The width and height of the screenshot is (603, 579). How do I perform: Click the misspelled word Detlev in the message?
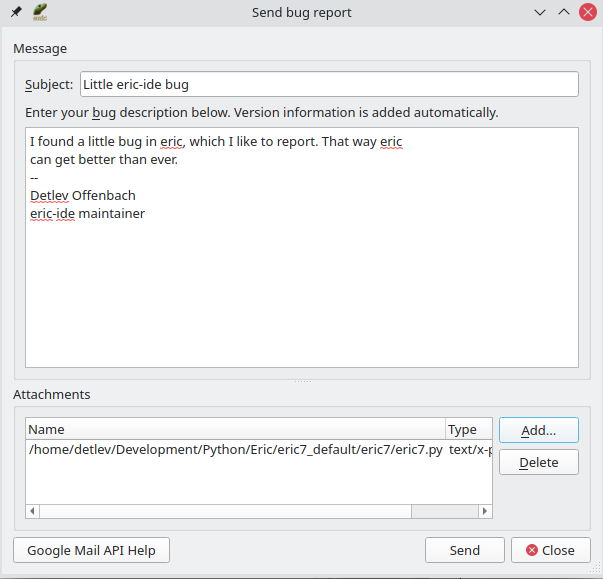coord(49,195)
